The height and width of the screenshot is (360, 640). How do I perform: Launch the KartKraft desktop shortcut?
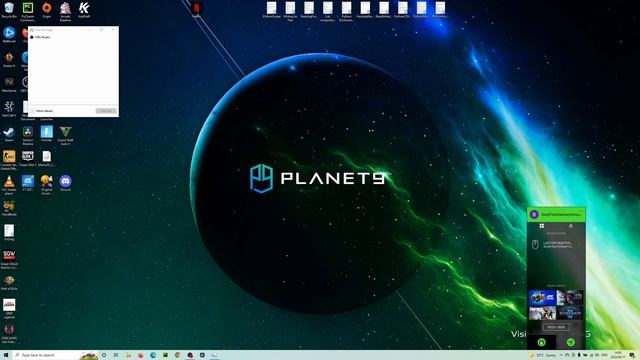click(x=84, y=10)
